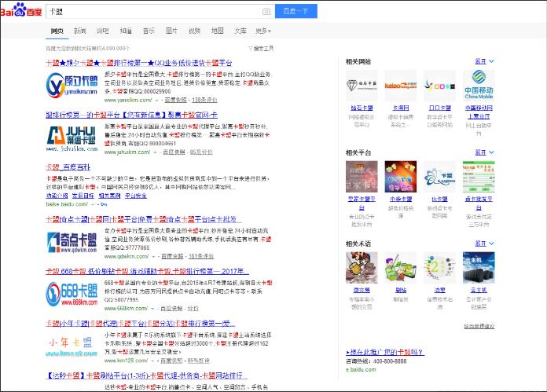Screen dimensions: 547x392
Task: Click the Baidu paw logo
Action: [x=21, y=9]
